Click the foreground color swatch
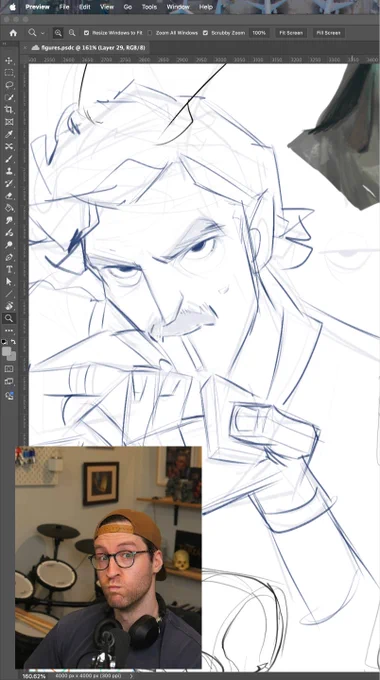The height and width of the screenshot is (680, 380). 7,351
